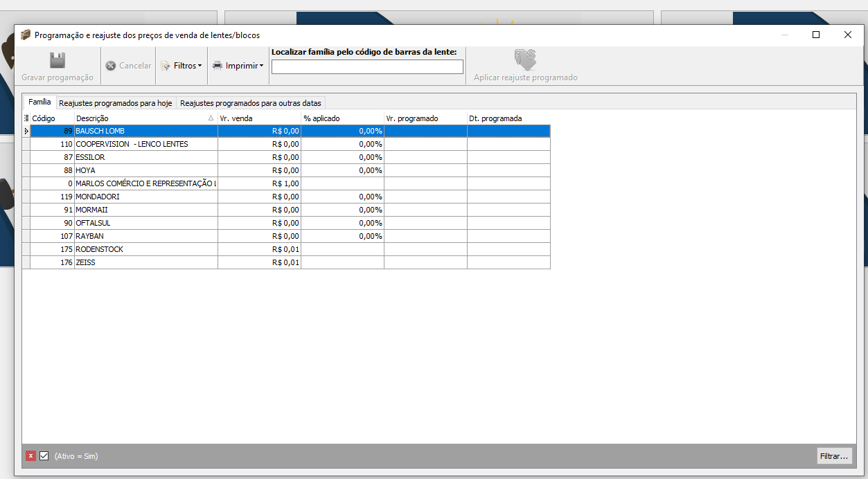Click the Vr. programado column header
This screenshot has width=868, height=479.
[x=426, y=118]
